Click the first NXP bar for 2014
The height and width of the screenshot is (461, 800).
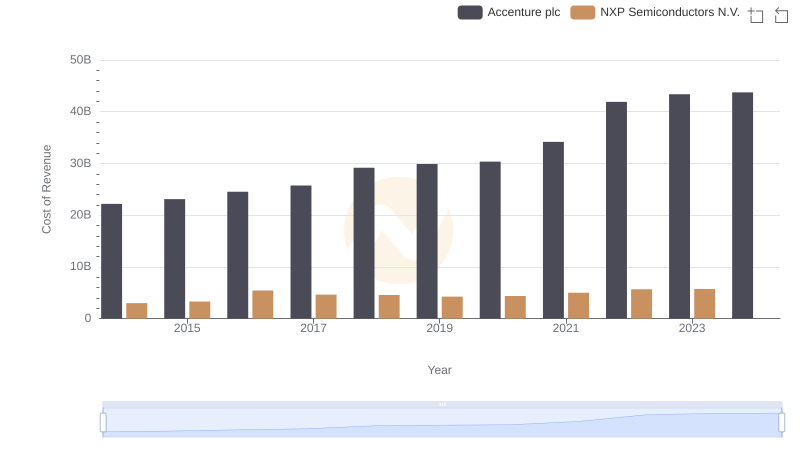(x=137, y=311)
